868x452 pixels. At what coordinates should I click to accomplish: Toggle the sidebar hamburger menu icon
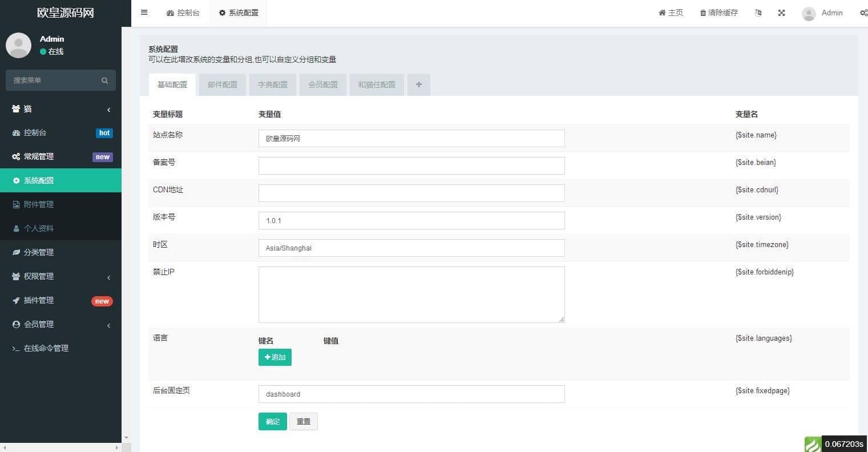(x=144, y=13)
